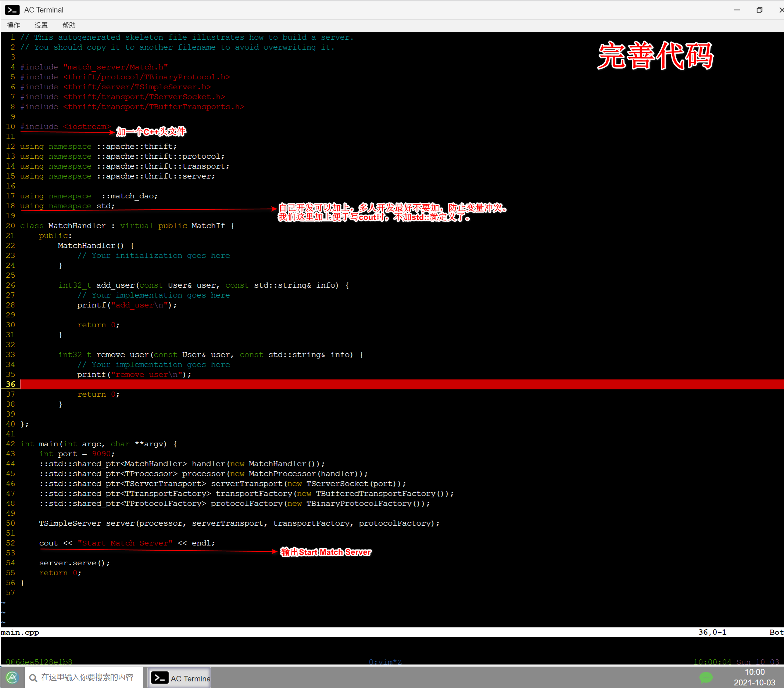Viewport: 784px width, 688px height.
Task: Click the Bot scroll position indicator
Action: pos(776,633)
